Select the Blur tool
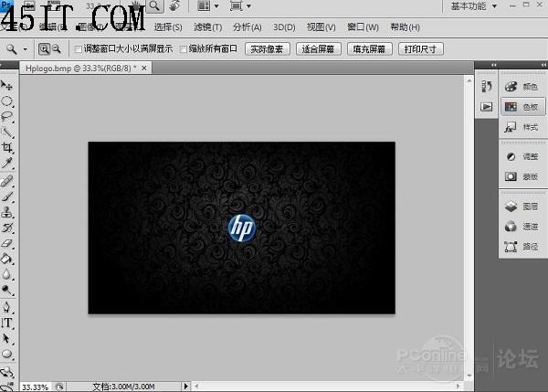Viewport: 548px width, 392px height. click(x=6, y=274)
